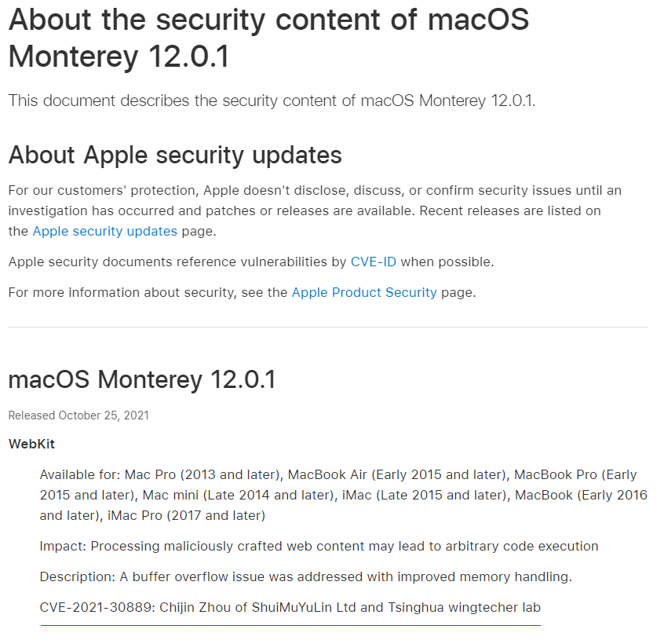Image resolution: width=664 pixels, height=644 pixels.
Task: Click the Released October 25, 2021 date text
Action: coord(78,415)
